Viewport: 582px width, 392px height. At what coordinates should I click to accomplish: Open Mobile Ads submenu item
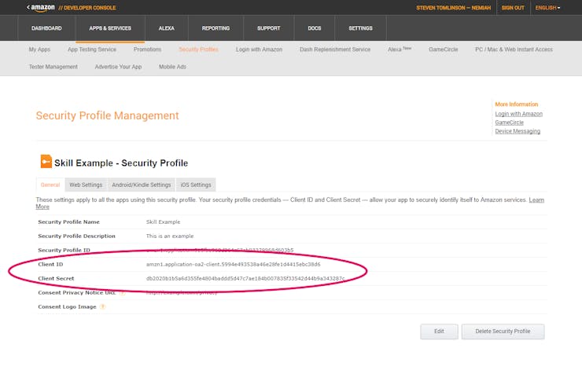pos(172,67)
